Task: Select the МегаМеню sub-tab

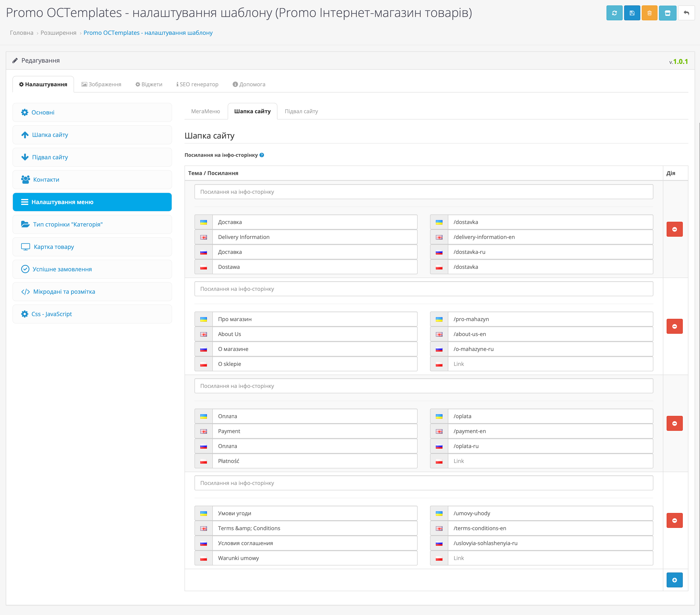Action: click(205, 111)
